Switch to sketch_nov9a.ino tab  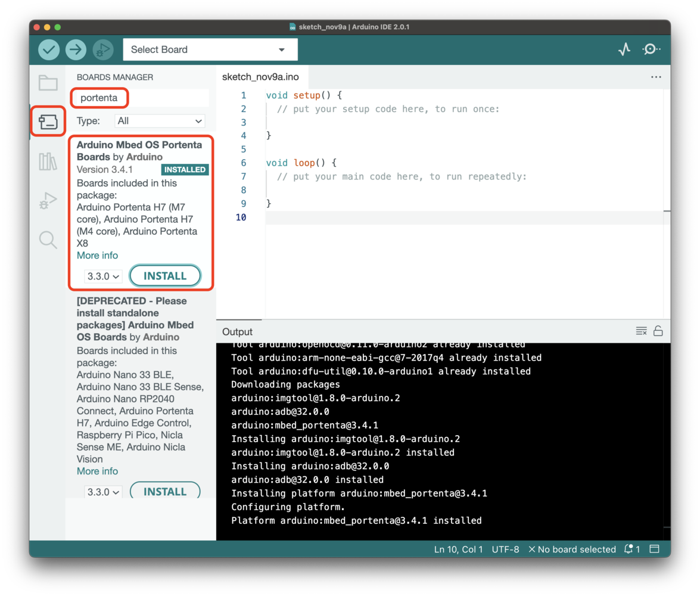click(x=261, y=77)
